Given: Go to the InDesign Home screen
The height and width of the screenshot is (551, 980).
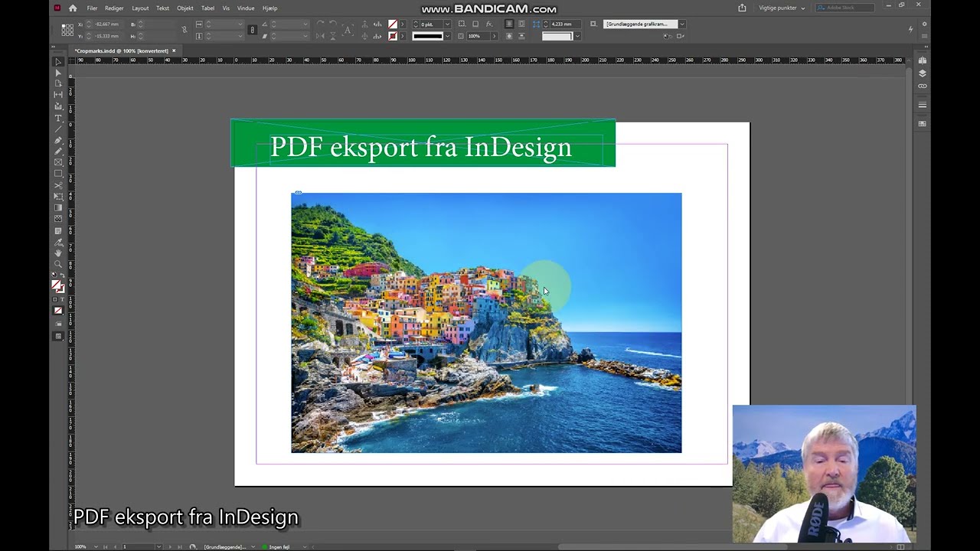Looking at the screenshot, I should 73,8.
